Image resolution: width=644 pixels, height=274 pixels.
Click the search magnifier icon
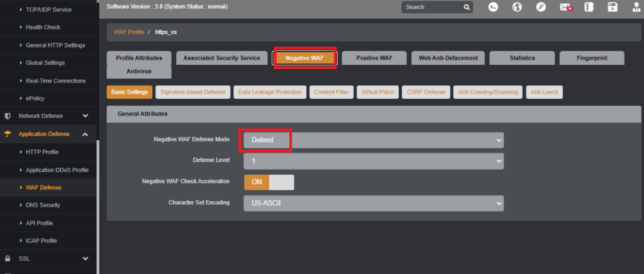[x=467, y=7]
